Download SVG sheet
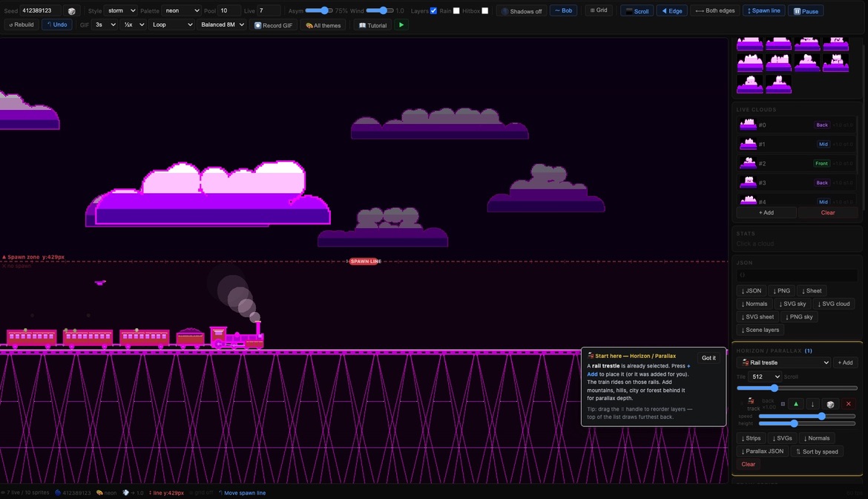Viewport: 868px width, 499px height. (757, 317)
